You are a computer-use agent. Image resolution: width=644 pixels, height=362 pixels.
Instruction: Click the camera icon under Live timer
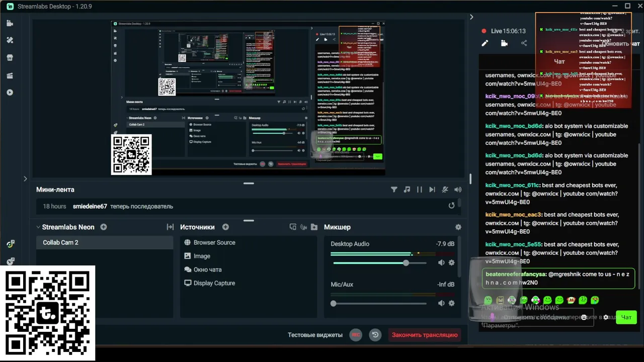[x=504, y=43]
